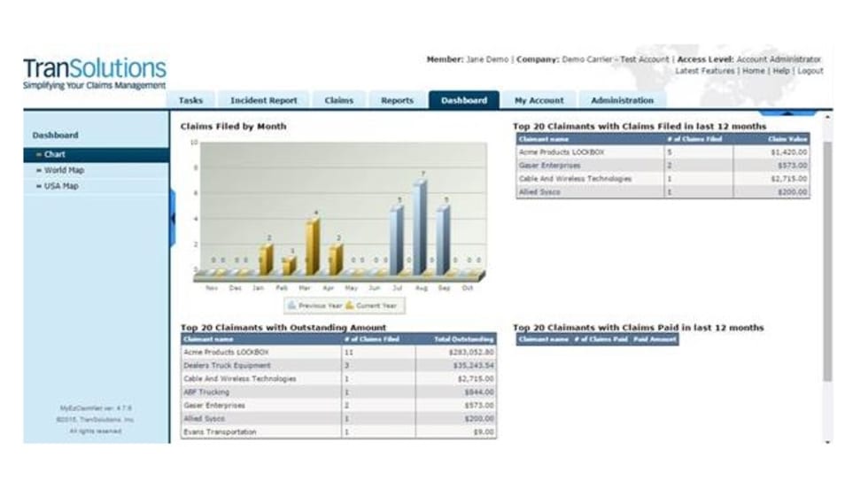Click the Latest Features link
Screen dimensions: 868x489
coord(705,71)
